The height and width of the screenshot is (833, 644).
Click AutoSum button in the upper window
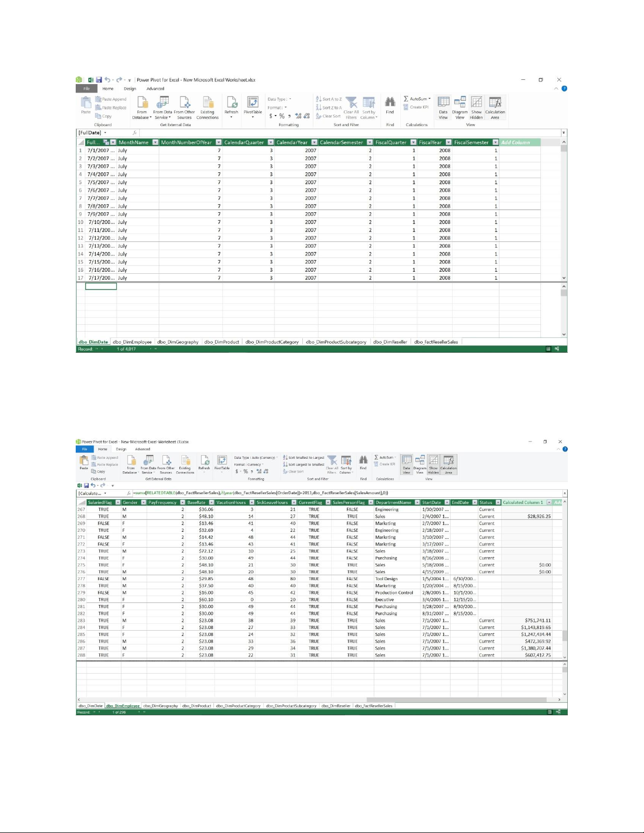[x=417, y=99]
